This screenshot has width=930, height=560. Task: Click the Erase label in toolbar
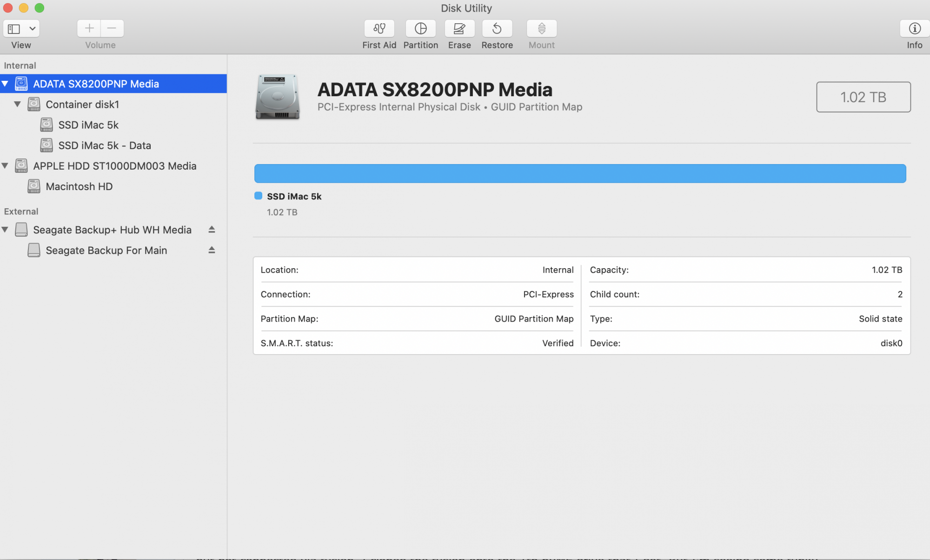[459, 45]
